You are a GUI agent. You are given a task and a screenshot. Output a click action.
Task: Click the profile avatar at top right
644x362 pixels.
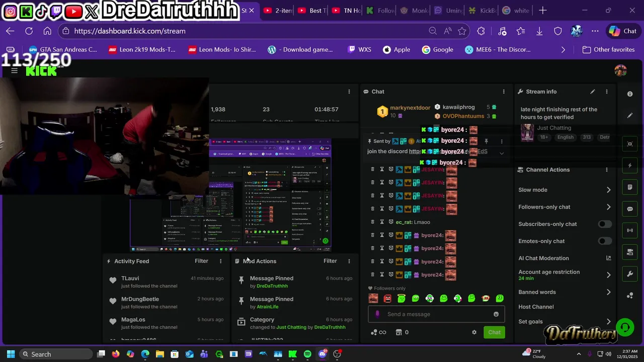pyautogui.click(x=621, y=70)
